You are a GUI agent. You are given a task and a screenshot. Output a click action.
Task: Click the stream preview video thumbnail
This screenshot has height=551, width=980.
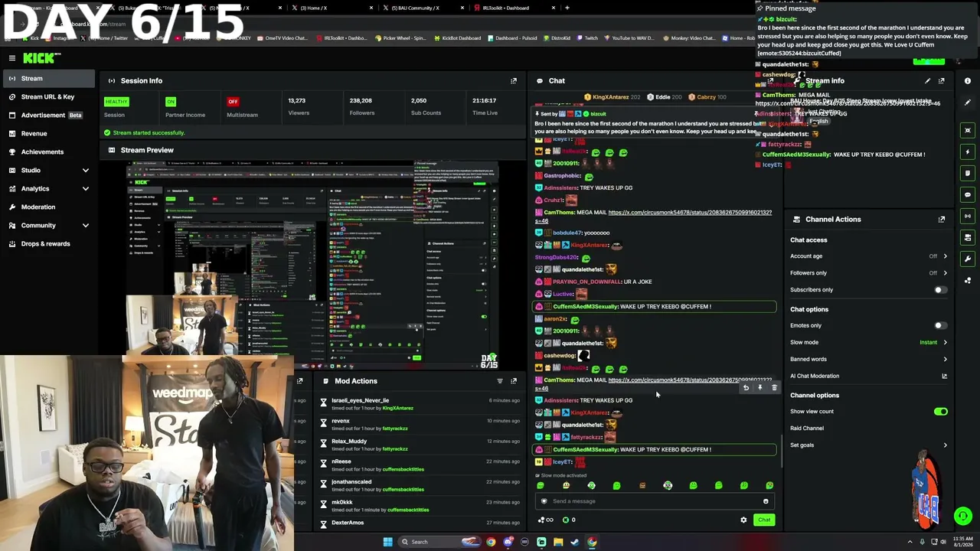point(312,265)
